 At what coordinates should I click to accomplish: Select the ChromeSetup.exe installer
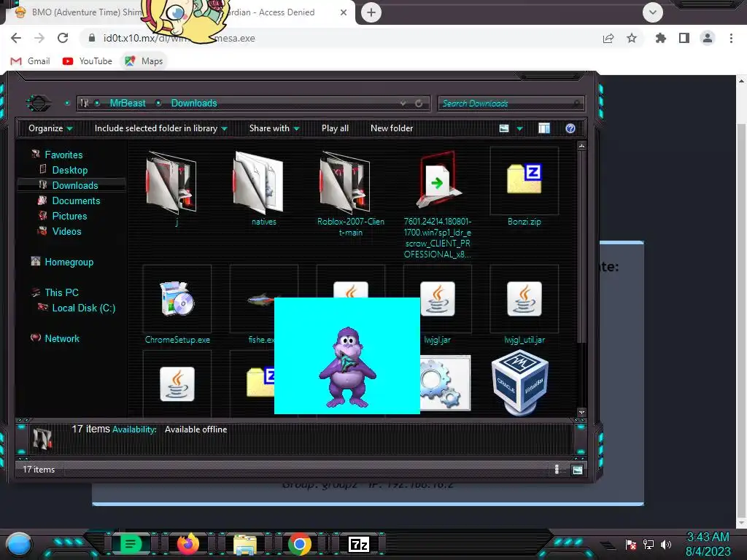click(177, 305)
